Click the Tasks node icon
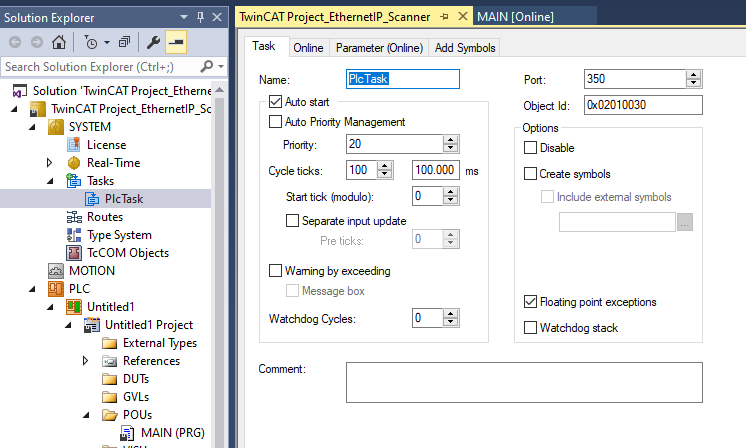Screen dimensions: 746x448 pos(74,181)
